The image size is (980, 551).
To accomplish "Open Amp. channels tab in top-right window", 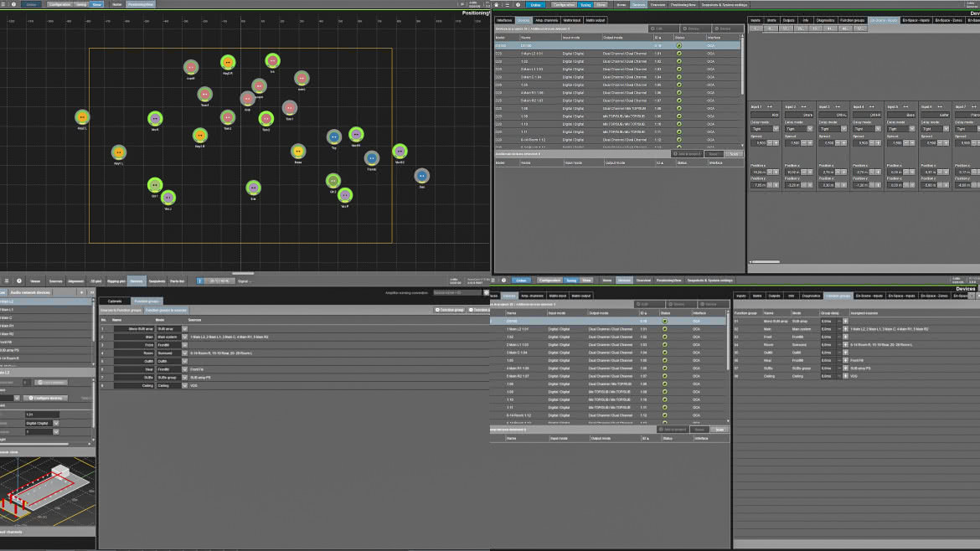I will 547,20.
